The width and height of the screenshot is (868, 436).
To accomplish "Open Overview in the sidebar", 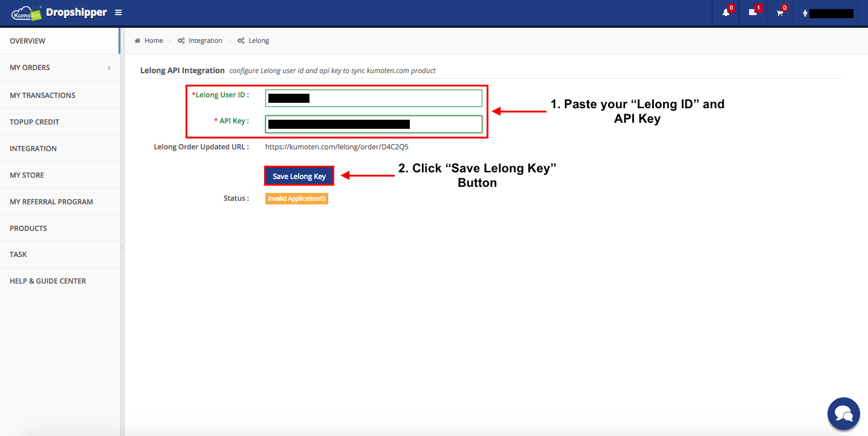I will pos(60,41).
